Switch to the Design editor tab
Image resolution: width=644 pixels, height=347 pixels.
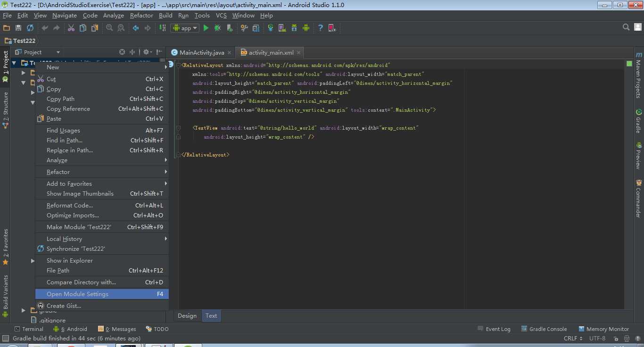pos(187,316)
